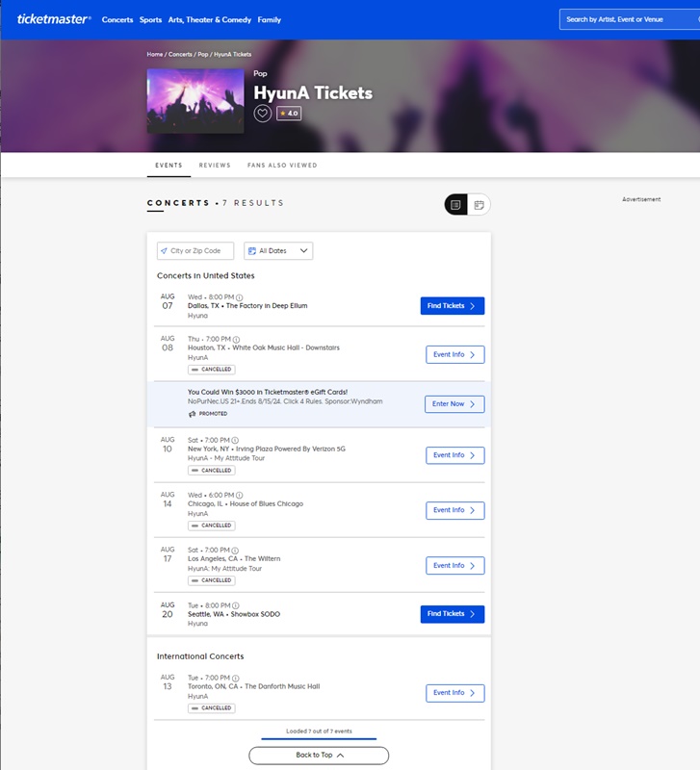
Task: Click the Back to Top button
Action: 319,756
